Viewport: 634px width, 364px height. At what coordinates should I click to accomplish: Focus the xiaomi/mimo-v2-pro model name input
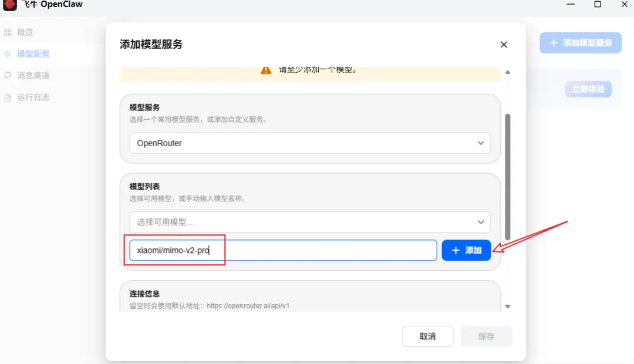click(283, 250)
